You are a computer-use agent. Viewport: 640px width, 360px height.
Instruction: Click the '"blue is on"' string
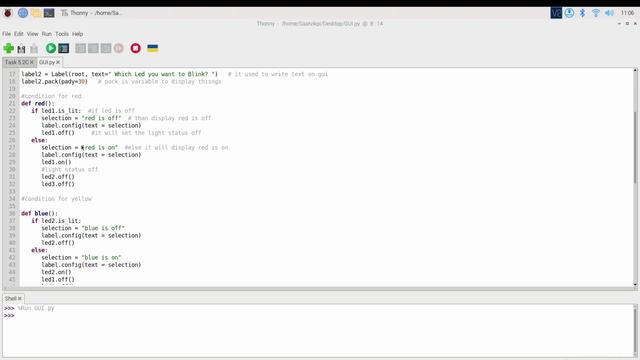click(102, 258)
